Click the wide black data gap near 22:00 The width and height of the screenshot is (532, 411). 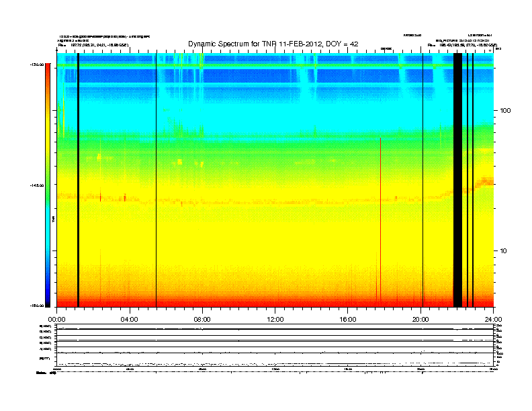click(457, 180)
